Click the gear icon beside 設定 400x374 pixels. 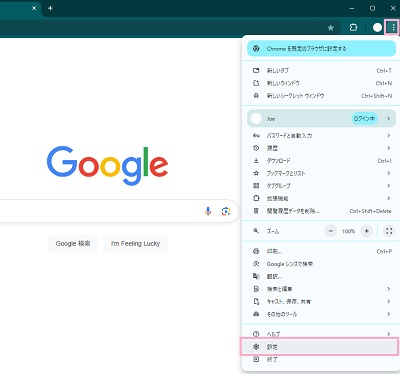point(256,347)
